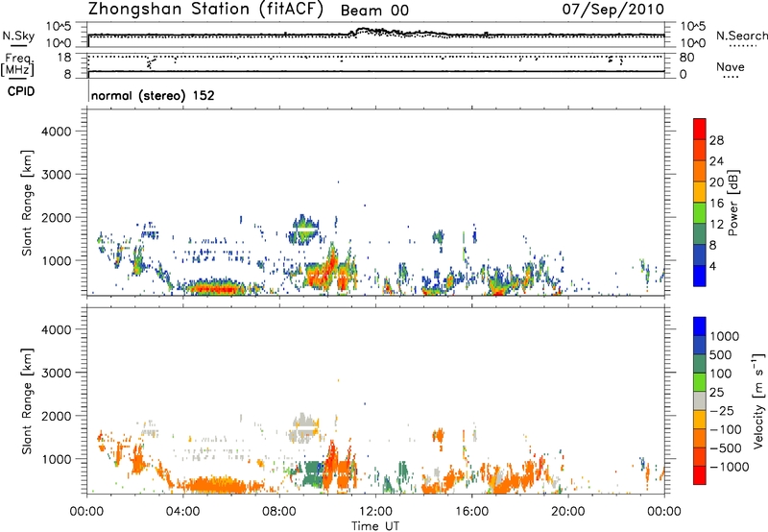Click the gray segment of Velocity colorbar
768x532 pixels.
[700, 400]
